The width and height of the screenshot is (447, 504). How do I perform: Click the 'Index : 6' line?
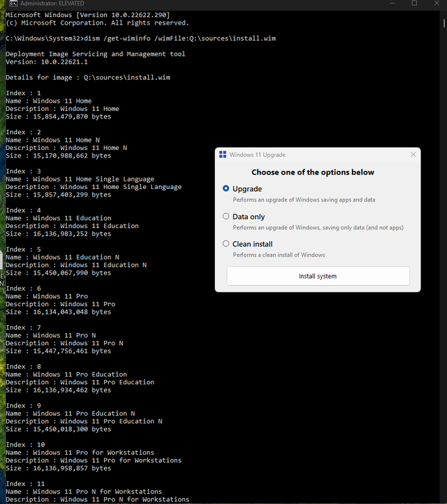coord(23,289)
